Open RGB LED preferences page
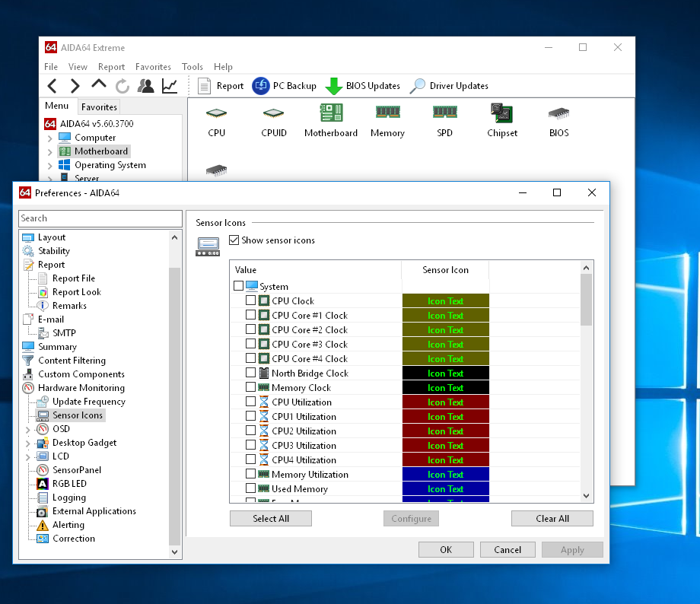 (69, 484)
